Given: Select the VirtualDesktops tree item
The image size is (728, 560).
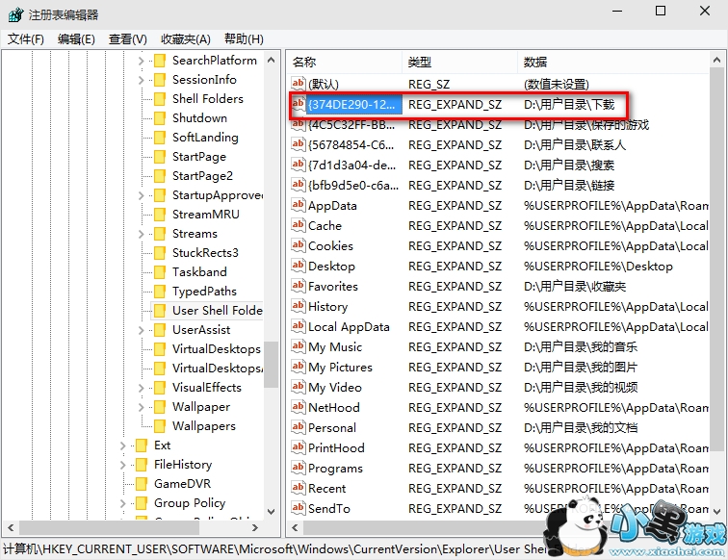Looking at the screenshot, I should click(x=217, y=349).
